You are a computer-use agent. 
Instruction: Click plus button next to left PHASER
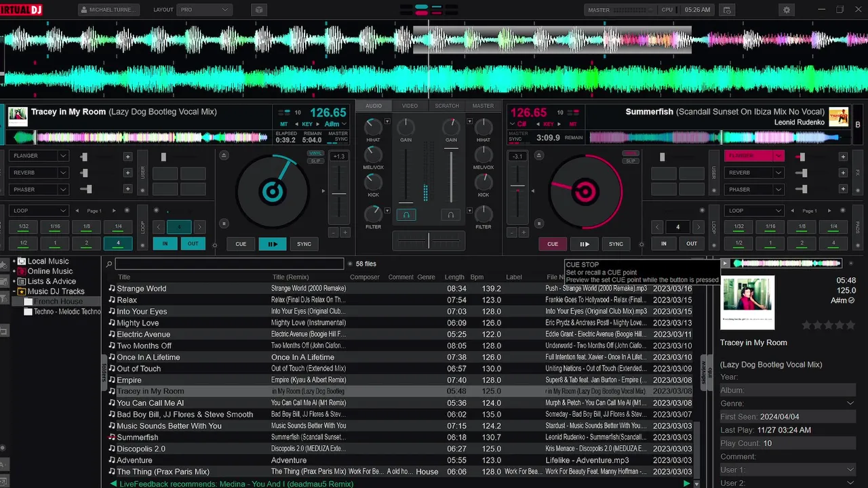coord(127,190)
